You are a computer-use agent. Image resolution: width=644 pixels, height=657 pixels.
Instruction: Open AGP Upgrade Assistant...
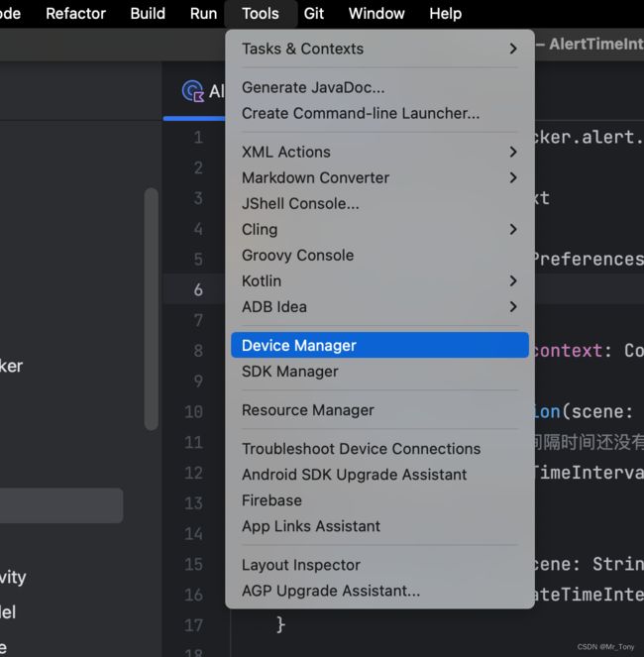(x=379, y=591)
